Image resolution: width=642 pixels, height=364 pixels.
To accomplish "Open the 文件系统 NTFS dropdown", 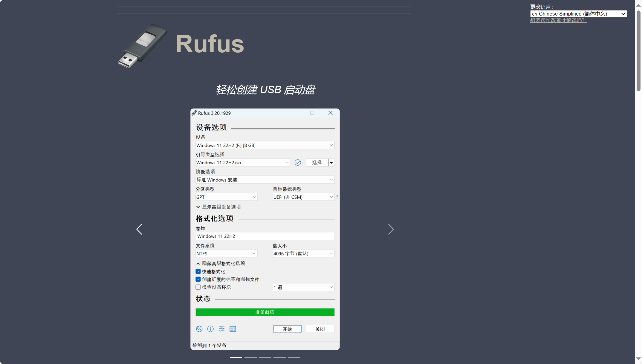I will pyautogui.click(x=226, y=253).
